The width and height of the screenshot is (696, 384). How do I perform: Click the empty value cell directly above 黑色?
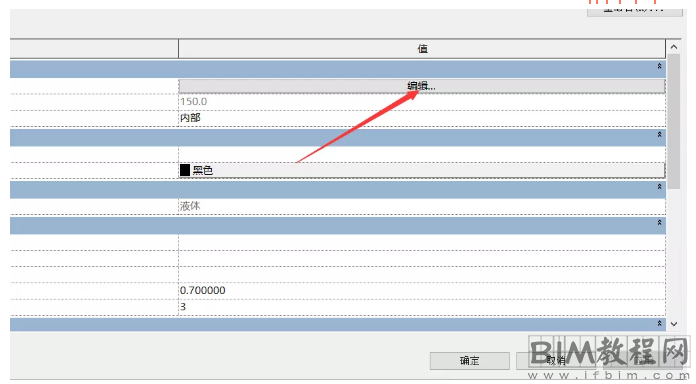click(422, 154)
